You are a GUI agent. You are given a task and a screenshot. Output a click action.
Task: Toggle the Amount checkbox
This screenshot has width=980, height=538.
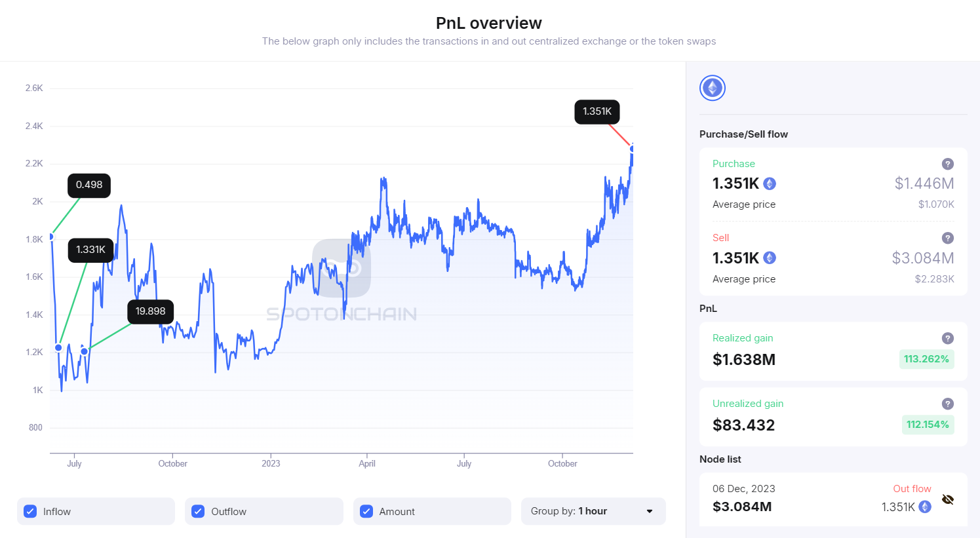[366, 511]
